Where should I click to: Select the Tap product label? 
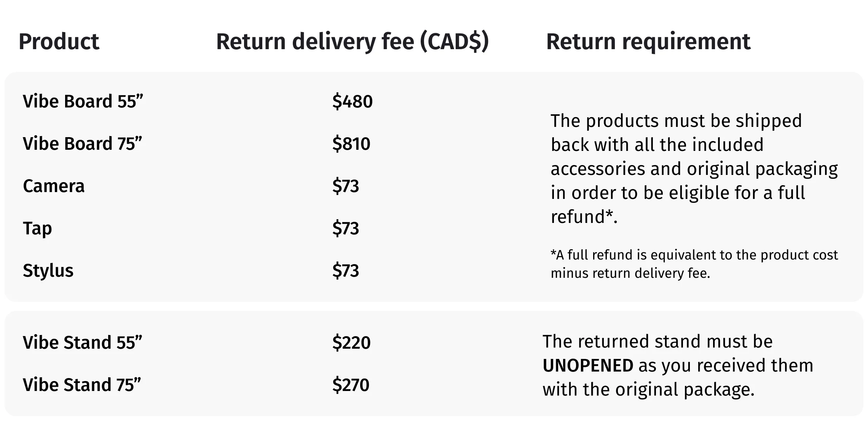click(37, 229)
